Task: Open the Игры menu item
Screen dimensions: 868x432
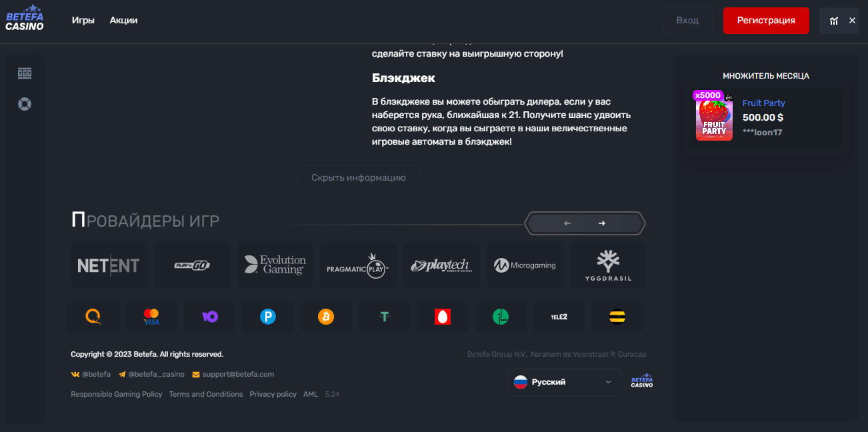Action: click(83, 21)
